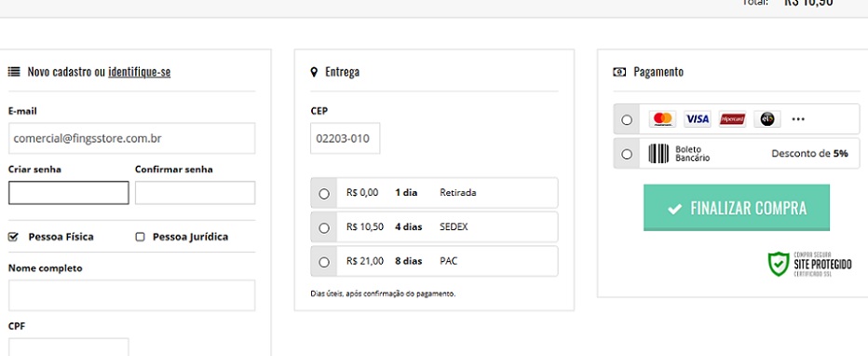Click the list icon beside Novo cadastro

tap(14, 72)
